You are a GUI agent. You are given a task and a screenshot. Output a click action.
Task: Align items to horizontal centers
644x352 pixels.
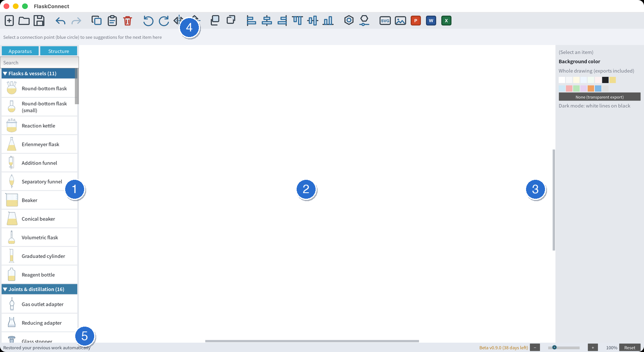[267, 21]
